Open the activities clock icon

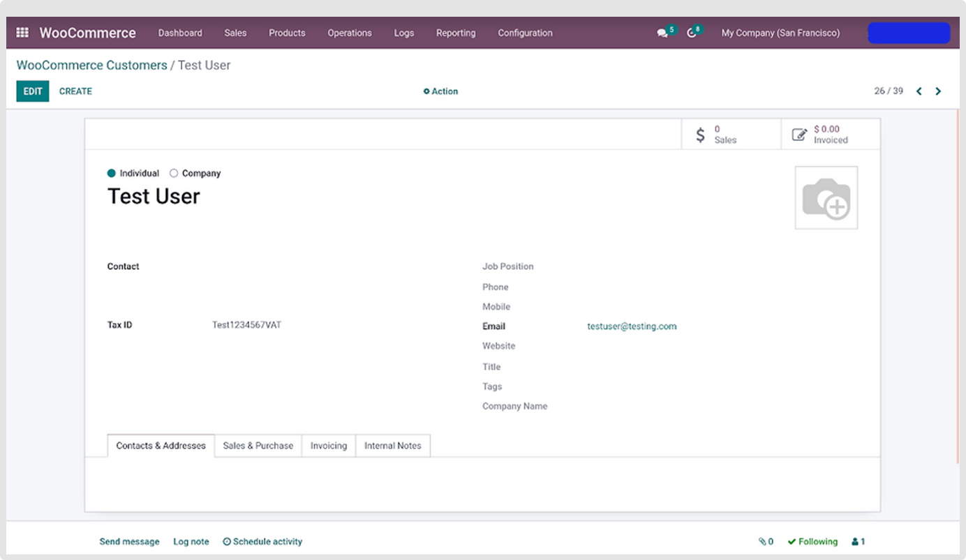tap(692, 33)
